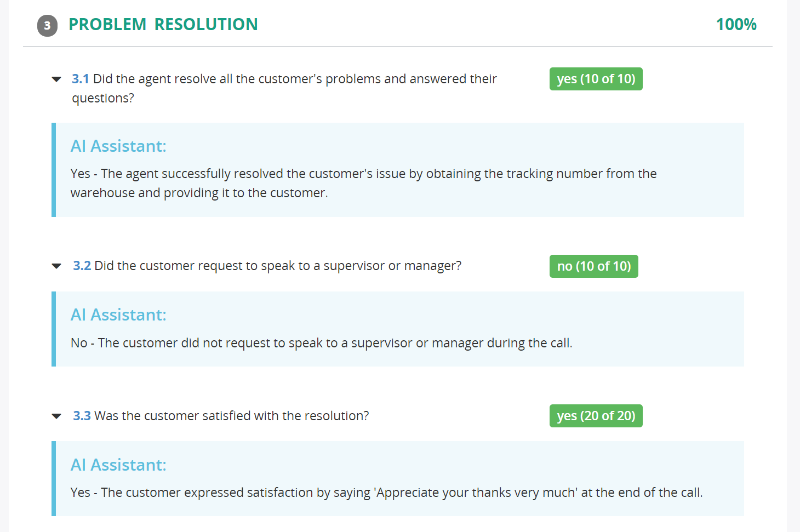Click the customer satisfaction explanation text
The image size is (800, 532).
(x=386, y=493)
